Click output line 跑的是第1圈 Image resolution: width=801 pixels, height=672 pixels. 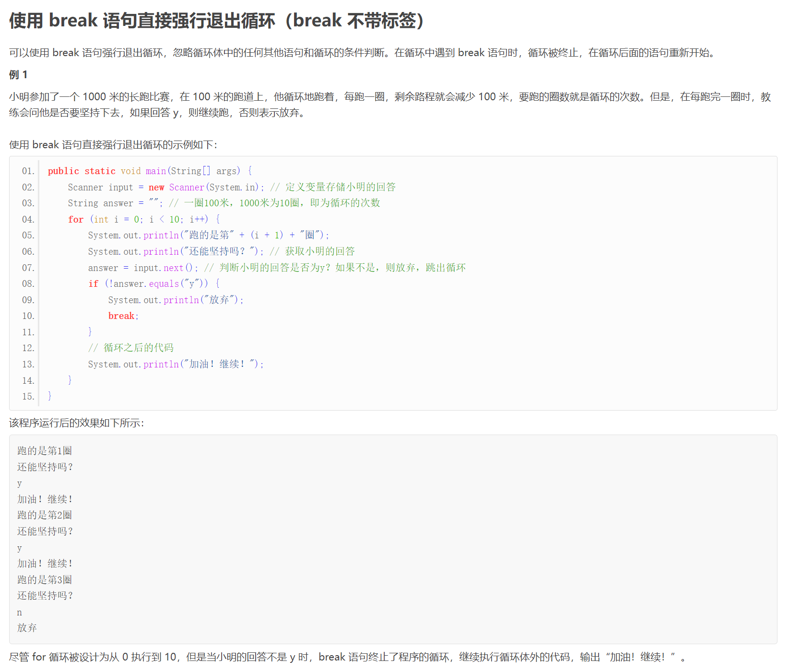pos(45,451)
